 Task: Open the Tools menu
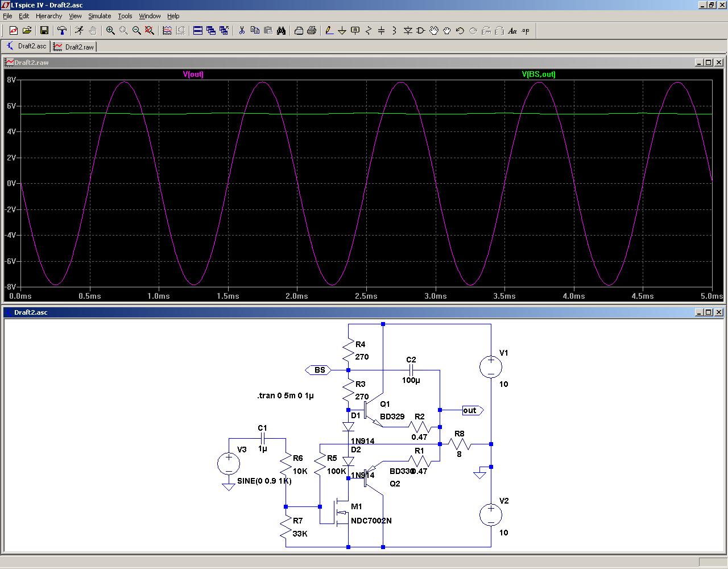point(125,16)
